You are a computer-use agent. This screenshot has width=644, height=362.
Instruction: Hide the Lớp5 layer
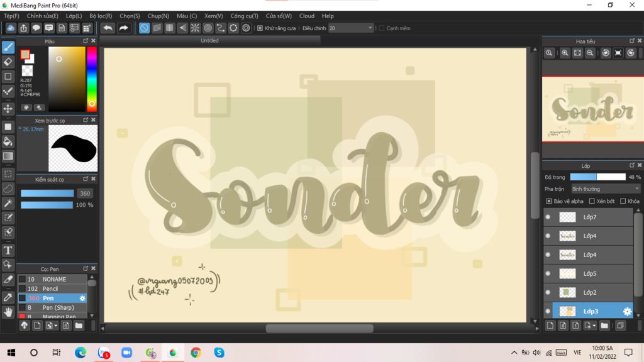point(548,274)
